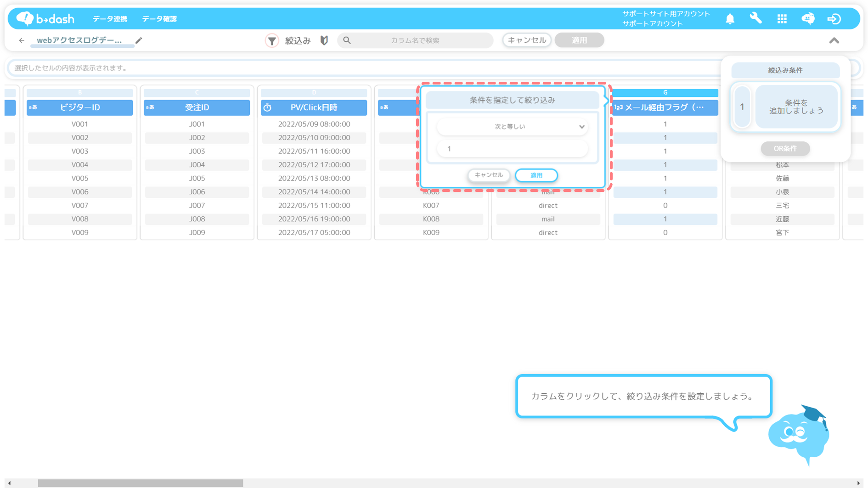Click the scrollbar right arrow

(x=858, y=483)
